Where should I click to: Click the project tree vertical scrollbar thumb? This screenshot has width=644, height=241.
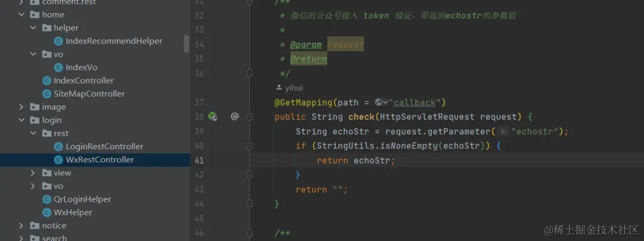tap(187, 44)
